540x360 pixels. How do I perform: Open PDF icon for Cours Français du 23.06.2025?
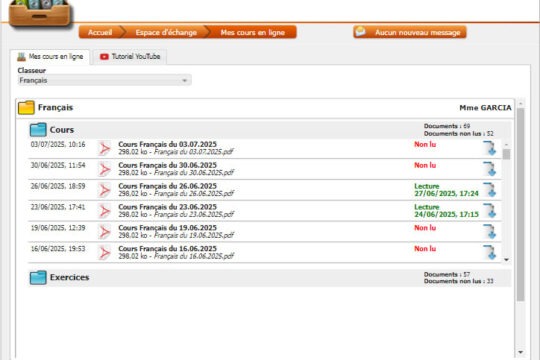click(x=105, y=211)
